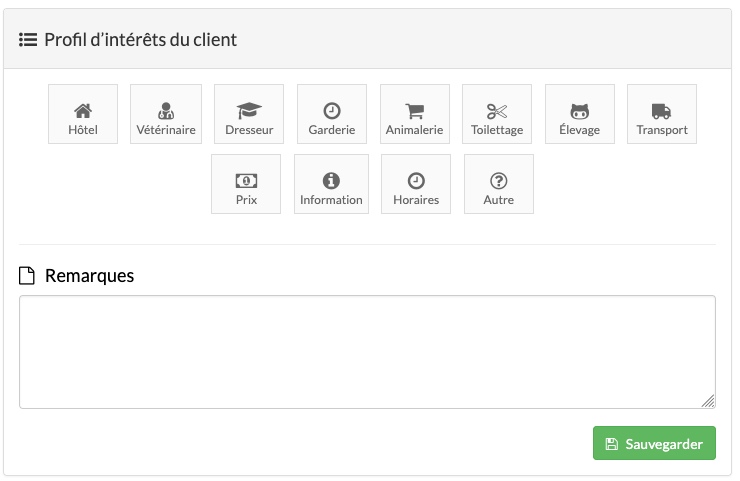Click the Remarques section heading text
The height and width of the screenshot is (481, 740).
pos(90,276)
